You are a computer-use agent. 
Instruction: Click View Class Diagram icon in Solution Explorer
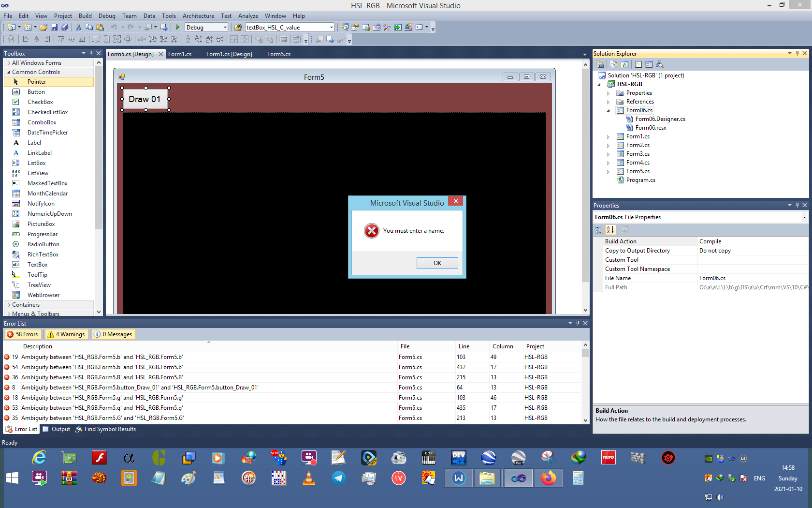(660, 64)
